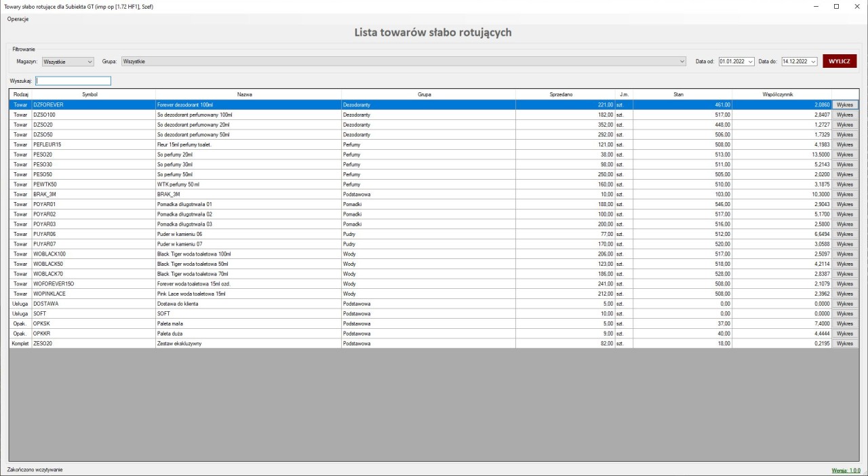The width and height of the screenshot is (868, 476).
Task: Click Wykres button for DZFOREVER row
Action: tap(845, 105)
